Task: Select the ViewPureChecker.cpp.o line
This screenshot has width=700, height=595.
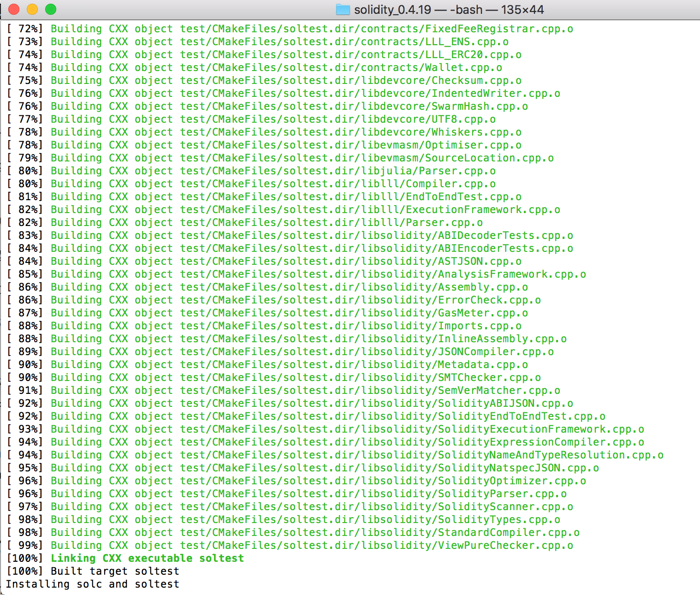Action: [x=290, y=545]
